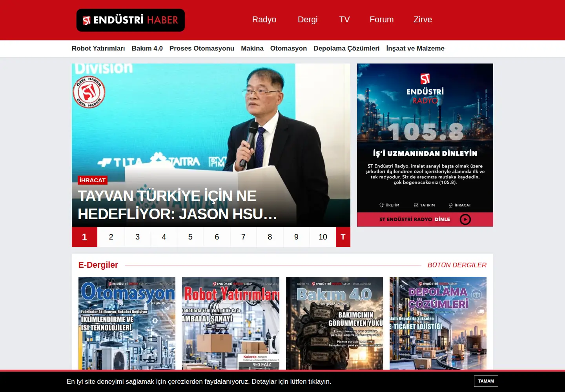Click the red T button after pager
The image size is (565, 392).
click(x=343, y=237)
